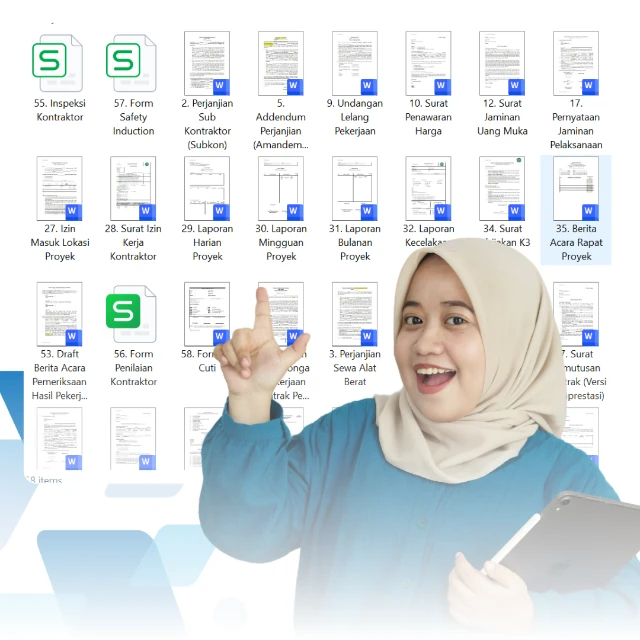Viewport: 640px width, 640px height.
Task: Open the 55. Inspeksi Kontraktor spreadsheet icon
Action: click(x=58, y=63)
